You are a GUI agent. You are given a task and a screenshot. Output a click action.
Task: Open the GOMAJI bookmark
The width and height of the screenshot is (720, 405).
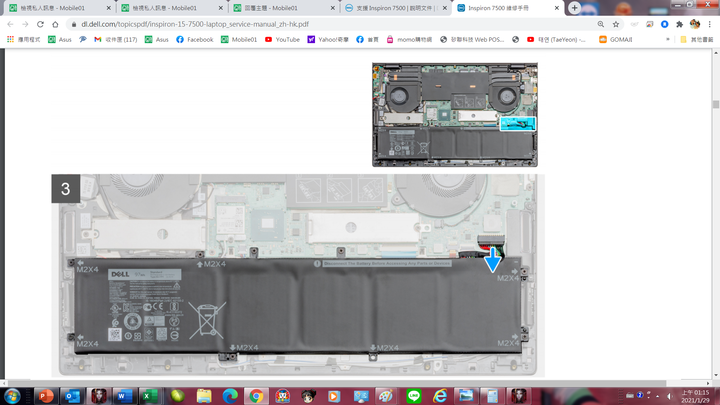coord(616,39)
